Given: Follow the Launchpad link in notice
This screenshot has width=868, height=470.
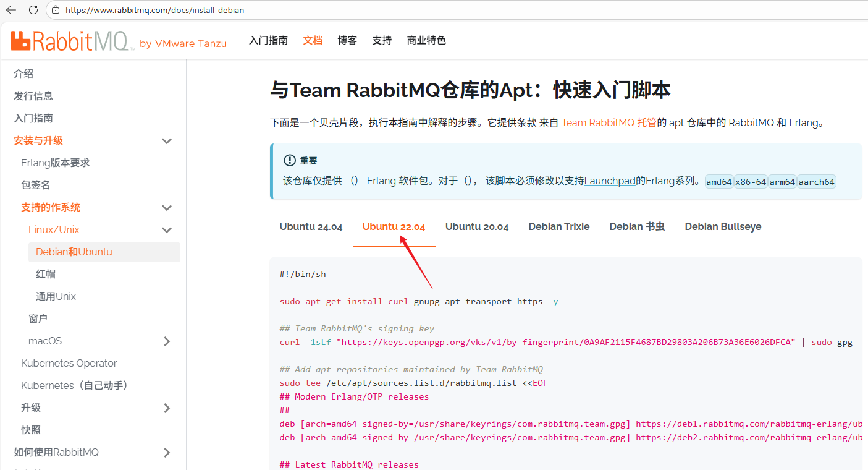Looking at the screenshot, I should coord(610,181).
